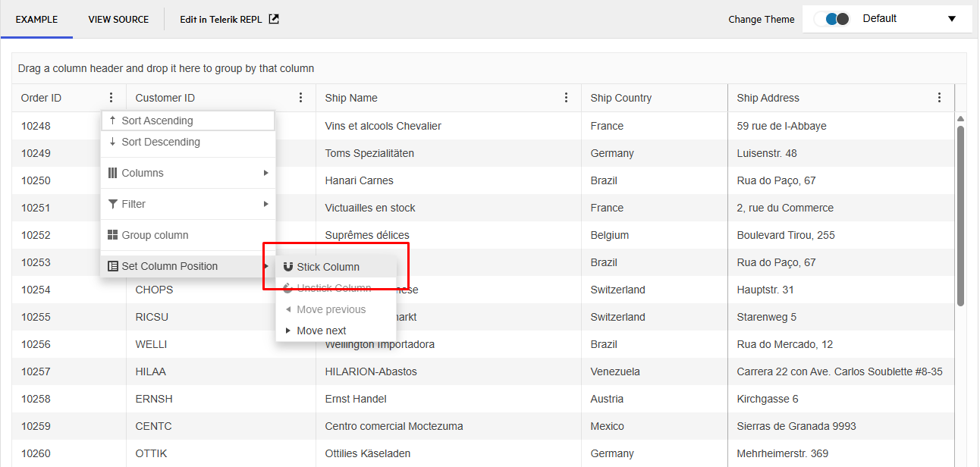Screen dimensions: 980x467
Task: Click the Sort Ascending arrow icon
Action: pyautogui.click(x=112, y=120)
